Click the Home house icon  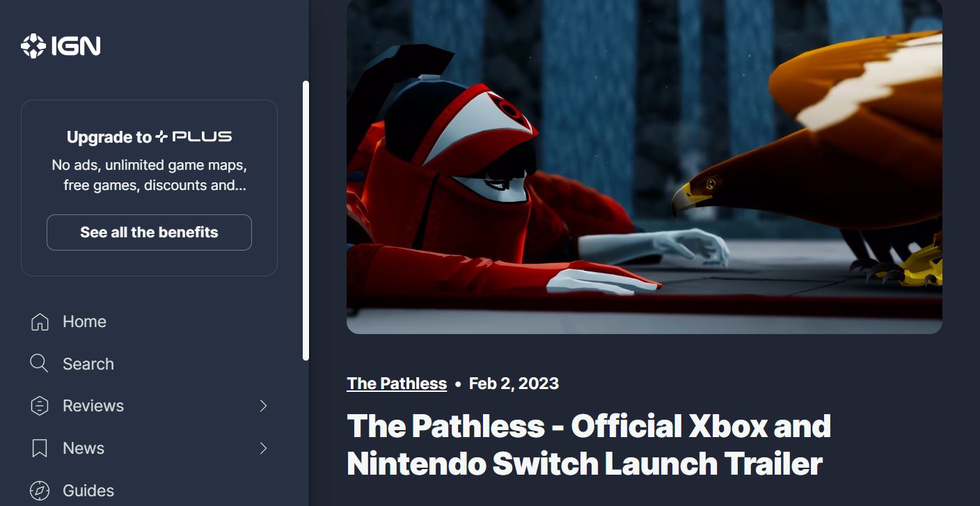[x=40, y=322]
